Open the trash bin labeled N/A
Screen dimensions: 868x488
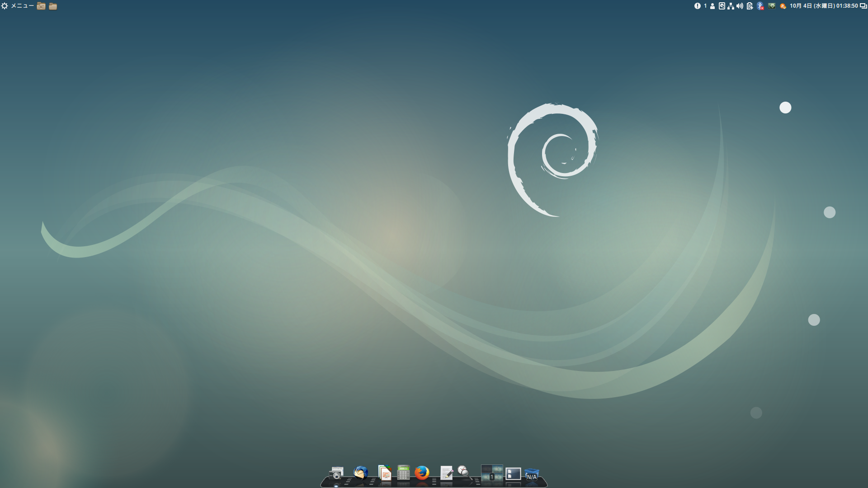pyautogui.click(x=532, y=474)
